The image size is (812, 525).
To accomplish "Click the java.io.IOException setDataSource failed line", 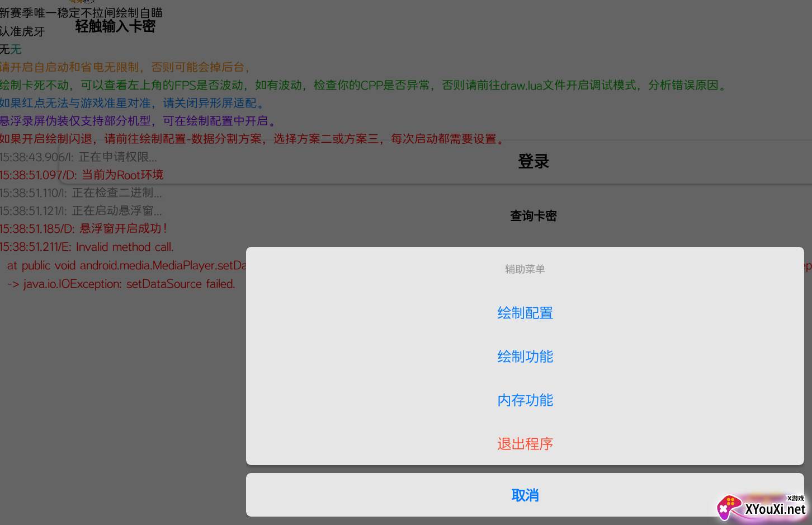I will [x=121, y=284].
